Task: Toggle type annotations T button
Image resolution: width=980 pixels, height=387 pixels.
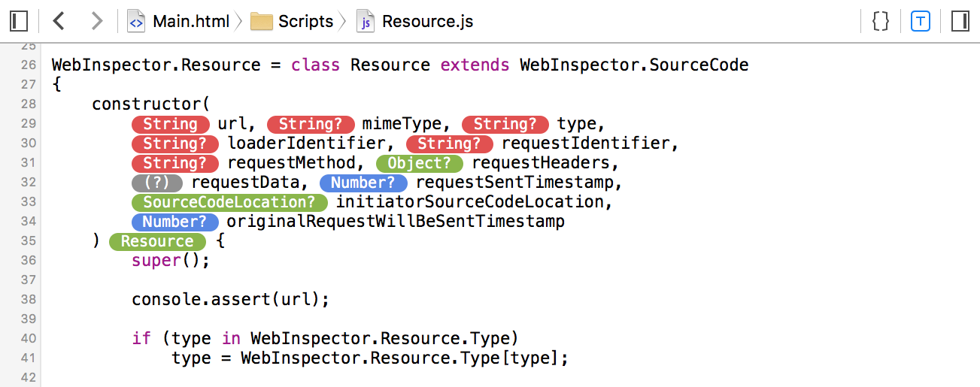Action: point(920,21)
